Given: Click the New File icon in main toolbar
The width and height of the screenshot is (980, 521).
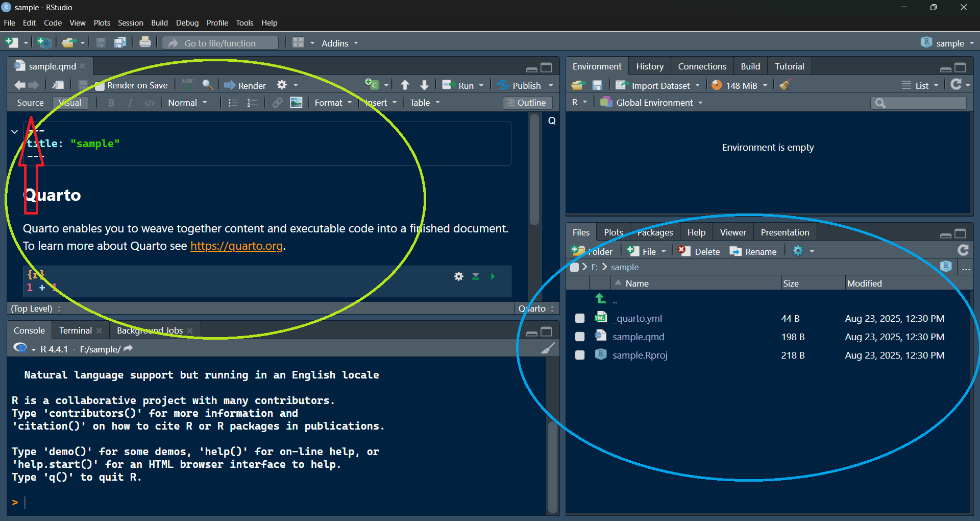Looking at the screenshot, I should (11, 43).
